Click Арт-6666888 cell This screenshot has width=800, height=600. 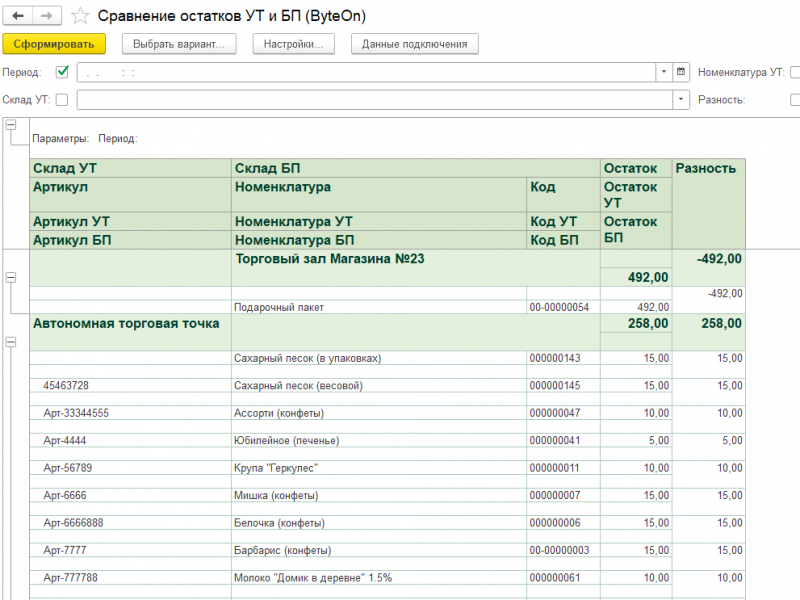point(131,523)
